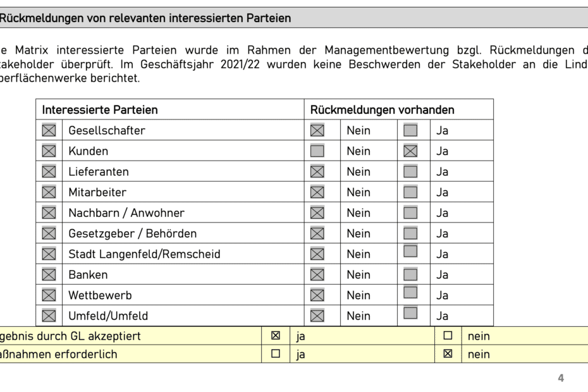Tick ja for Maßnahmen erforderlich
The width and height of the screenshot is (588, 392).
(276, 354)
